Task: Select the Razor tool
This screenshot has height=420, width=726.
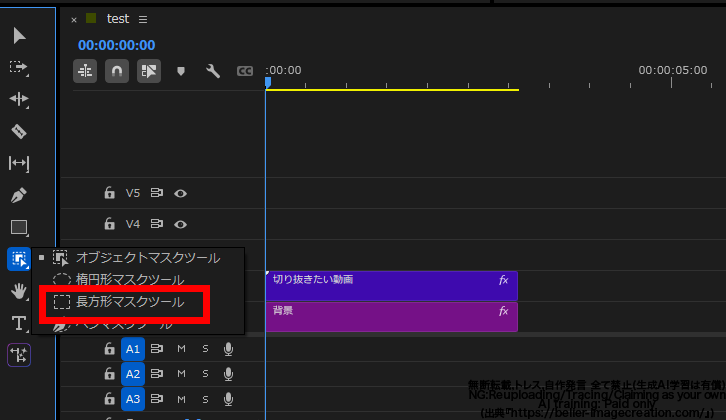Action: (x=19, y=132)
